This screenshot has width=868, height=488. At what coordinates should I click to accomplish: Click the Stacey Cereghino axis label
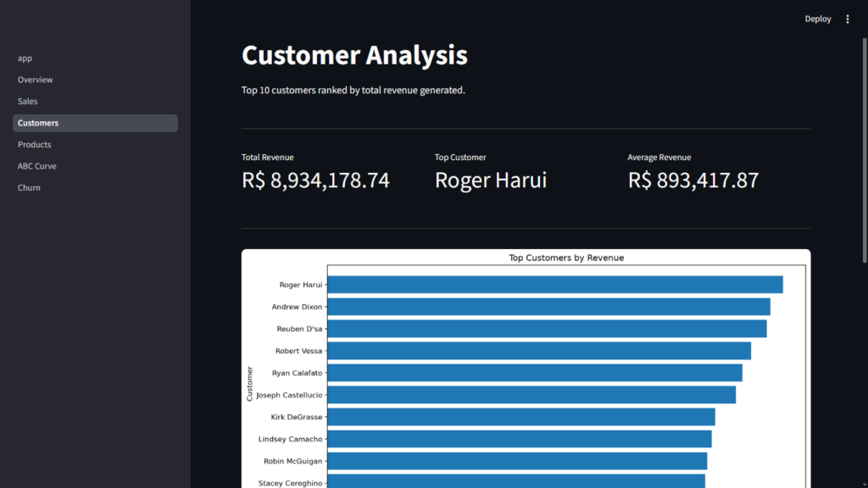(x=290, y=483)
